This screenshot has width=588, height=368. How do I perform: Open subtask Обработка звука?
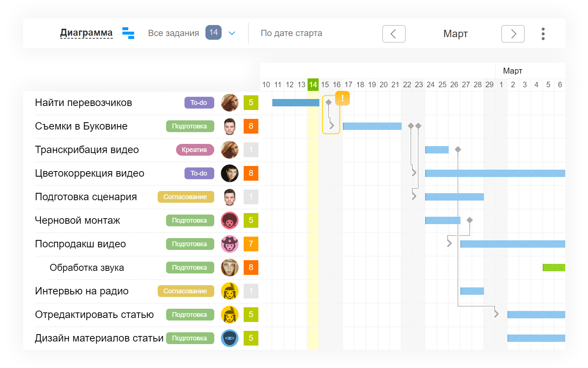[87, 268]
